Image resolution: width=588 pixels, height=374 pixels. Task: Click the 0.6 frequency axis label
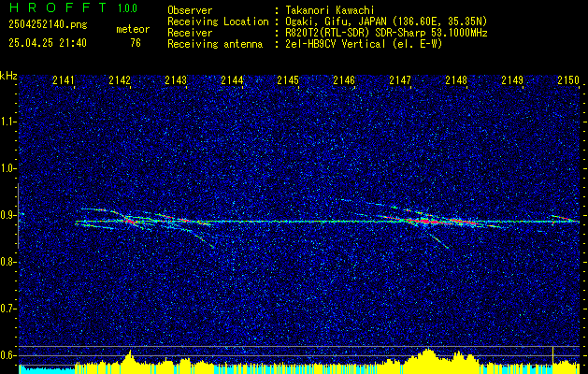click(7, 355)
